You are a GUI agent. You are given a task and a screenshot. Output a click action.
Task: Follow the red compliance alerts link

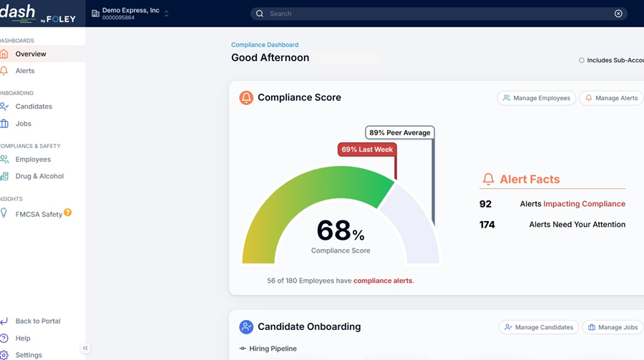coord(383,281)
